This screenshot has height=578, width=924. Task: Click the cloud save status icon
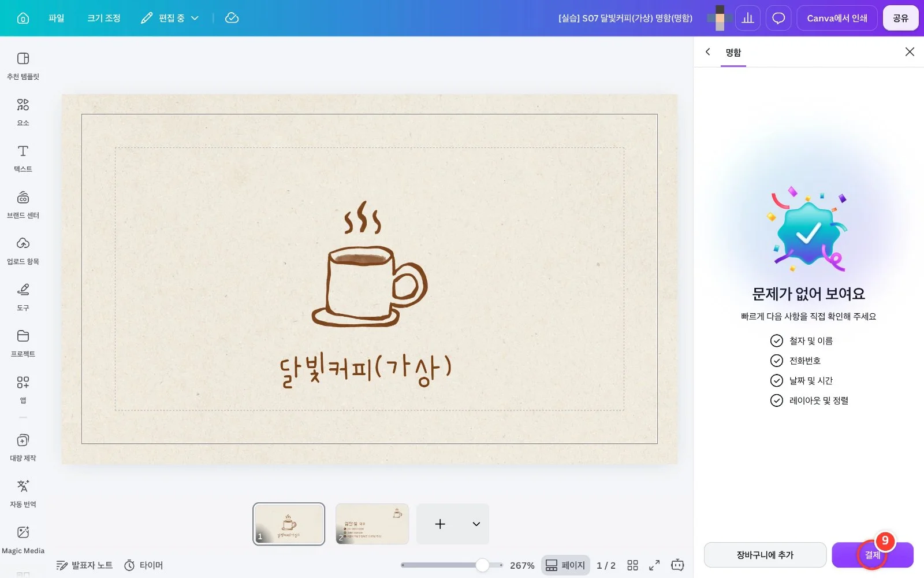(x=232, y=18)
